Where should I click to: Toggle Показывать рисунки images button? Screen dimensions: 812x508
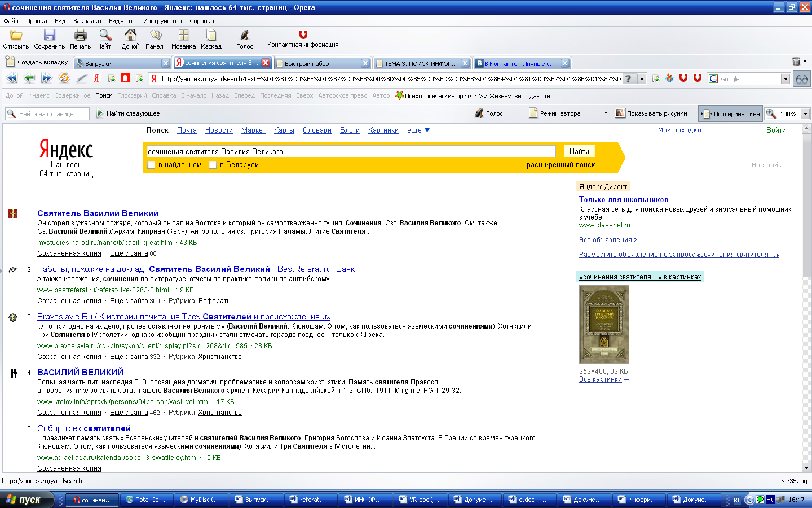tap(651, 113)
